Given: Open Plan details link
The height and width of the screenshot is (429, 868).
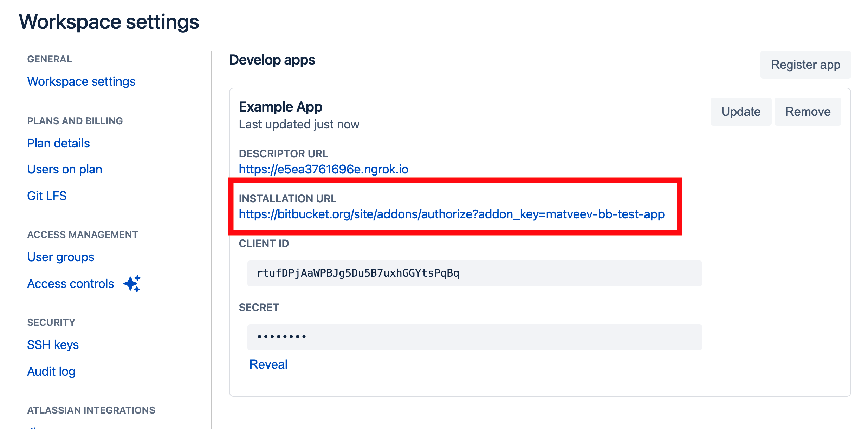Looking at the screenshot, I should [58, 143].
